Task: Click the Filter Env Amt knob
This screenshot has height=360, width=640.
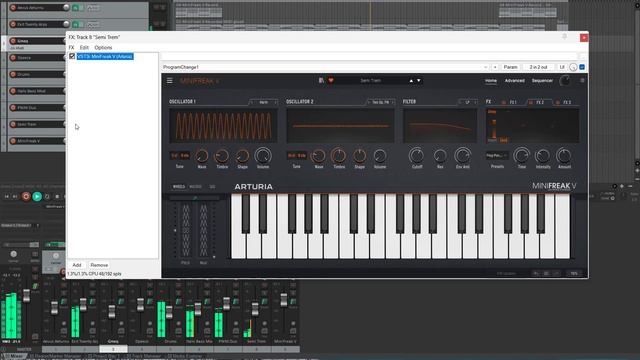Action: (462, 156)
